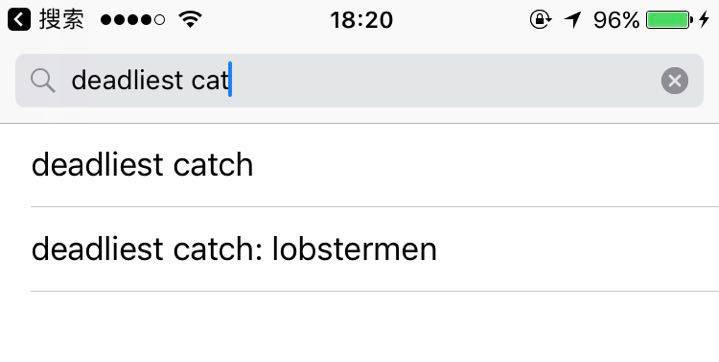The height and width of the screenshot is (362, 719).
Task: Tap the 96% battery percentage
Action: pyautogui.click(x=616, y=20)
